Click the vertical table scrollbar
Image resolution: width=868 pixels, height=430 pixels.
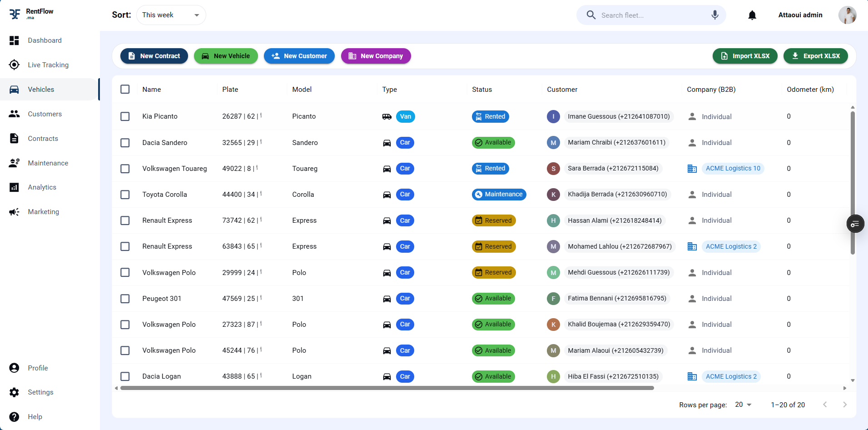coord(853,183)
